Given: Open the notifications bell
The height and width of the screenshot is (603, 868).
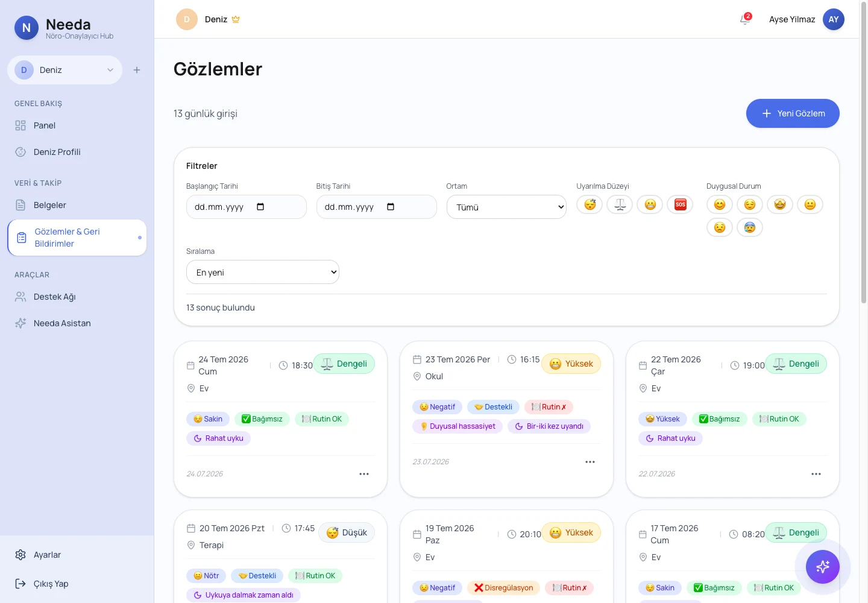Looking at the screenshot, I should 745,19.
